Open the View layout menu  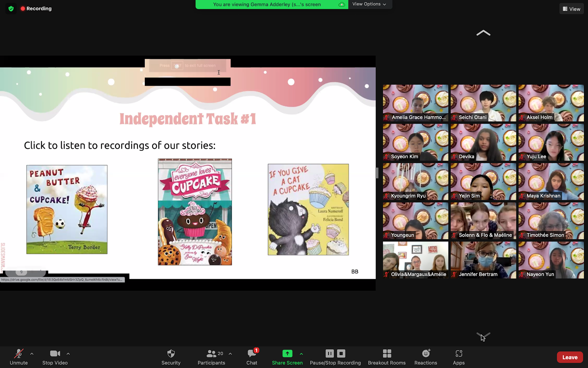[x=571, y=9]
